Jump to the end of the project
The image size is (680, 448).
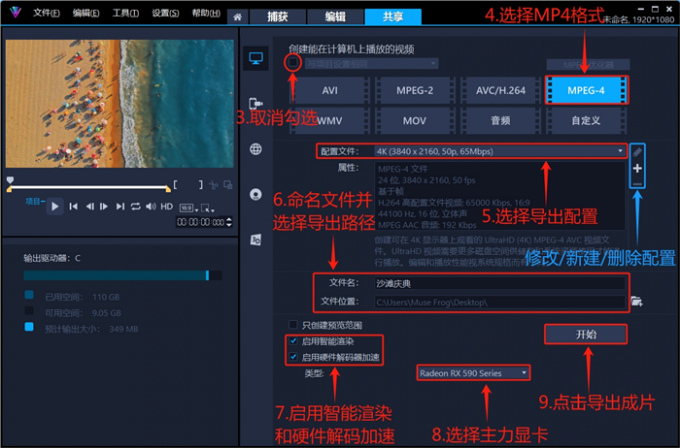point(120,206)
